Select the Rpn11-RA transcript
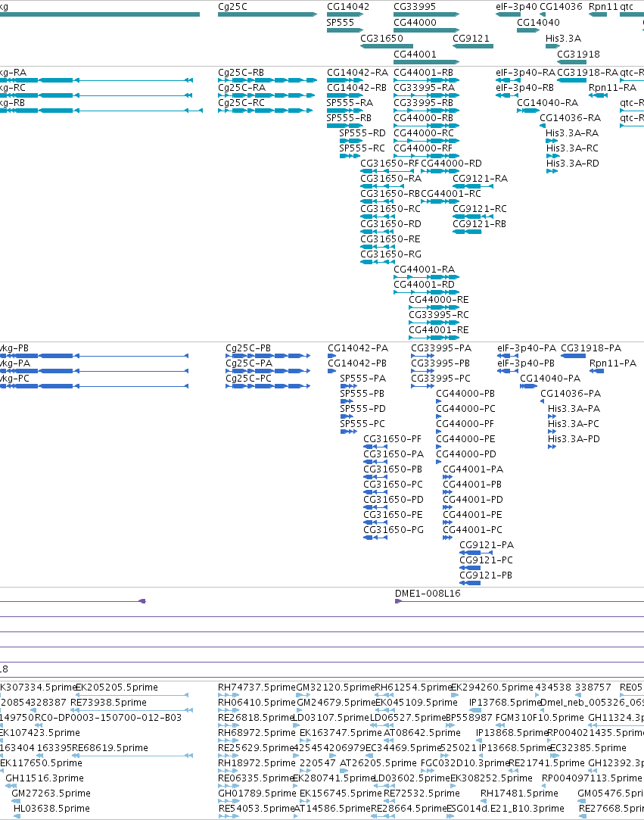The width and height of the screenshot is (644, 820). click(598, 95)
